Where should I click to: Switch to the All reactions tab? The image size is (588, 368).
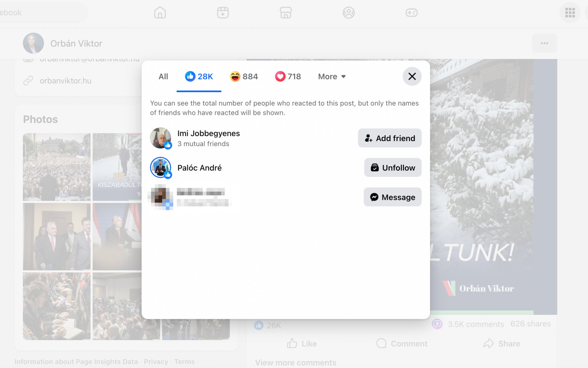(163, 76)
